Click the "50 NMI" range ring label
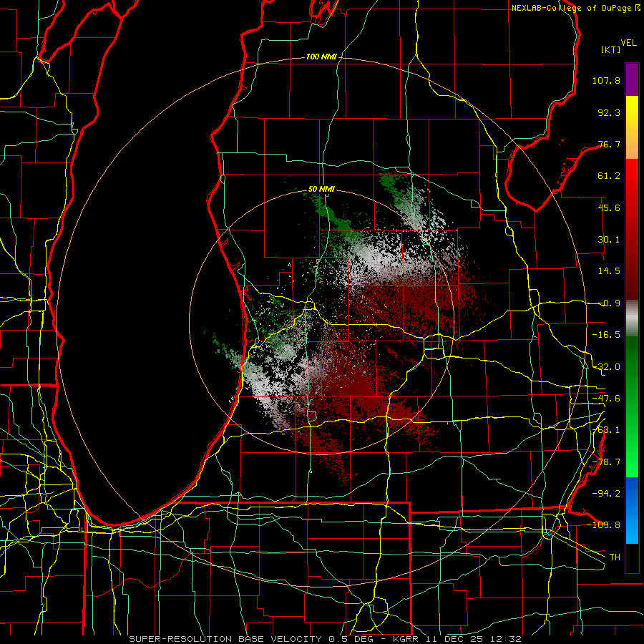Viewport: 644px width, 644px height. click(x=321, y=190)
